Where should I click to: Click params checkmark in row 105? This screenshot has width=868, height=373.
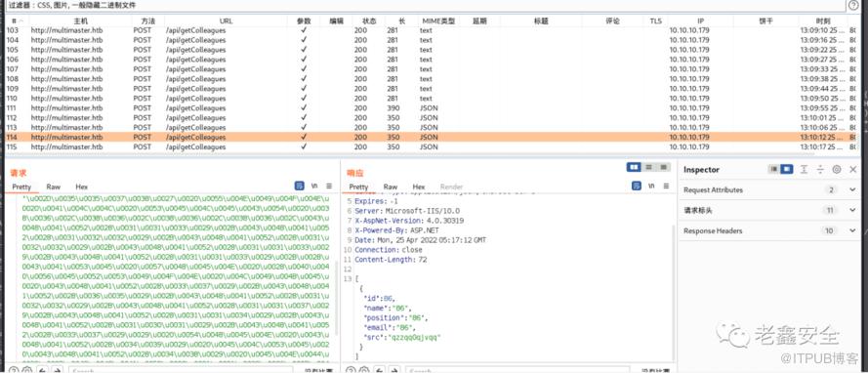(x=304, y=50)
